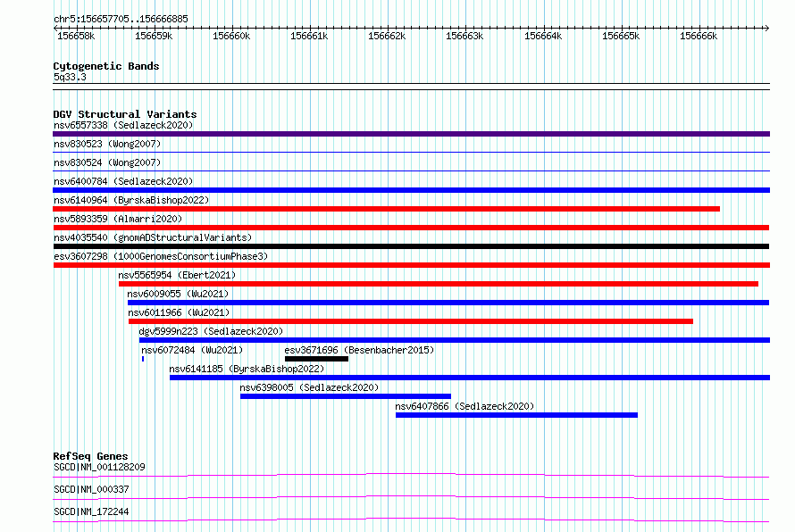Screen dimensions: 795x532
Task: Click the 156666k ruler position
Action: 699,36
